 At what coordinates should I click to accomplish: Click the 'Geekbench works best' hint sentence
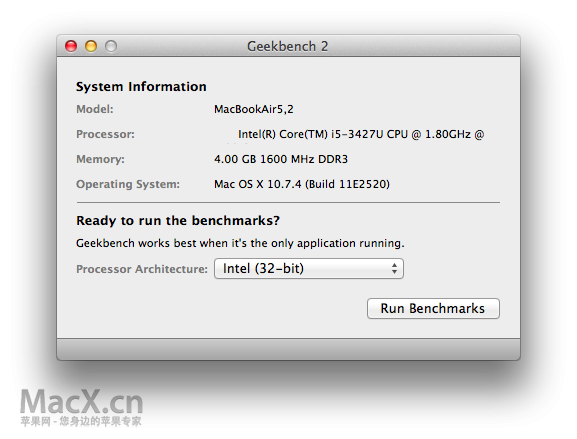(240, 243)
